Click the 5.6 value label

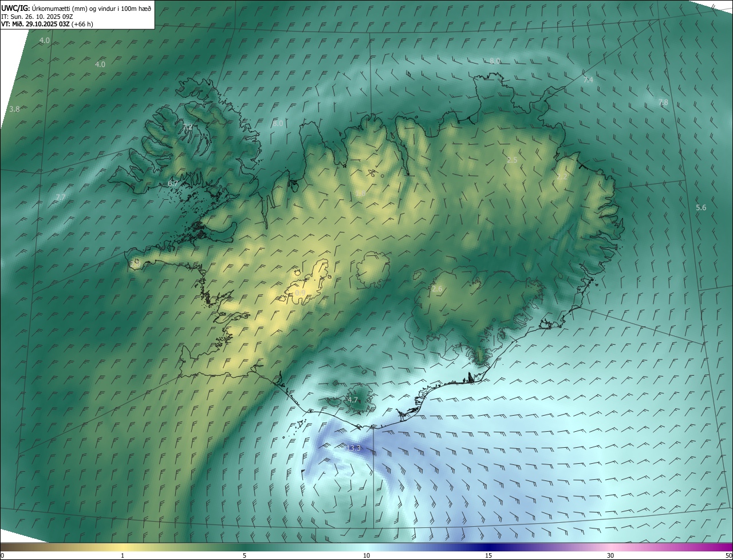pyautogui.click(x=701, y=207)
